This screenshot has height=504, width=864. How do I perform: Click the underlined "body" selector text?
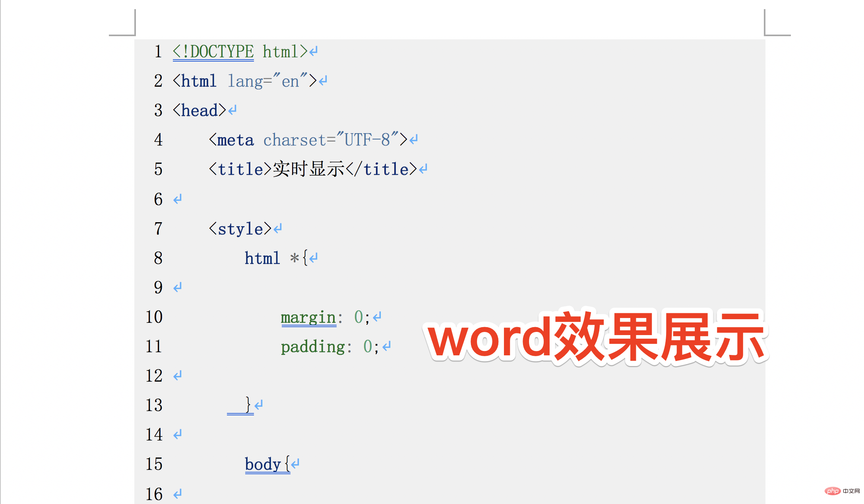click(263, 464)
